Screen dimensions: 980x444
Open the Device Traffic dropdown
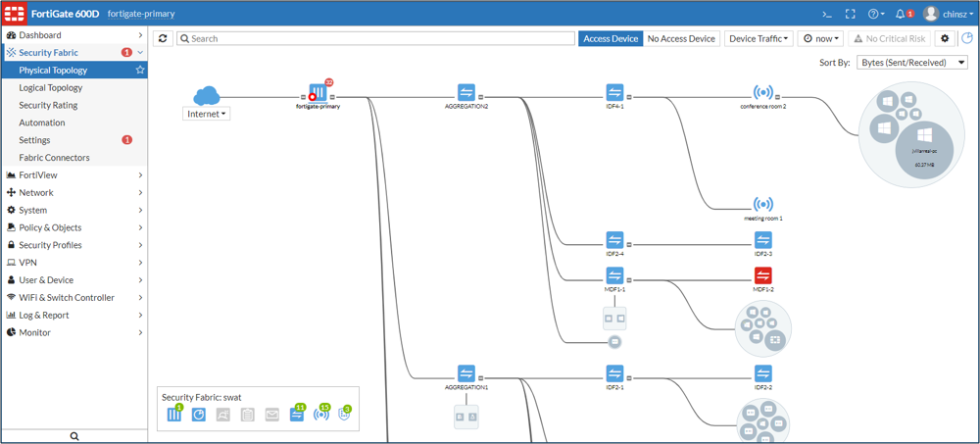tap(759, 39)
